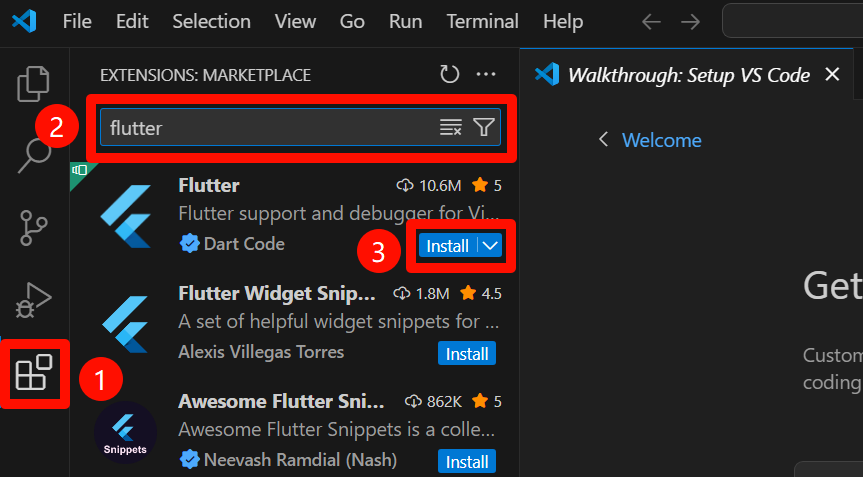Open the Terminal menu

pyautogui.click(x=482, y=21)
